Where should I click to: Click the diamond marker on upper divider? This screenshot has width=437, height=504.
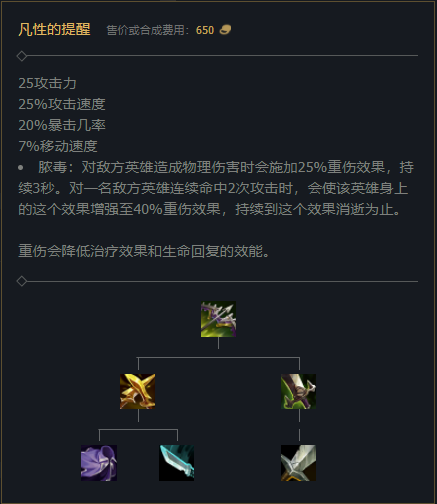(x=22, y=56)
